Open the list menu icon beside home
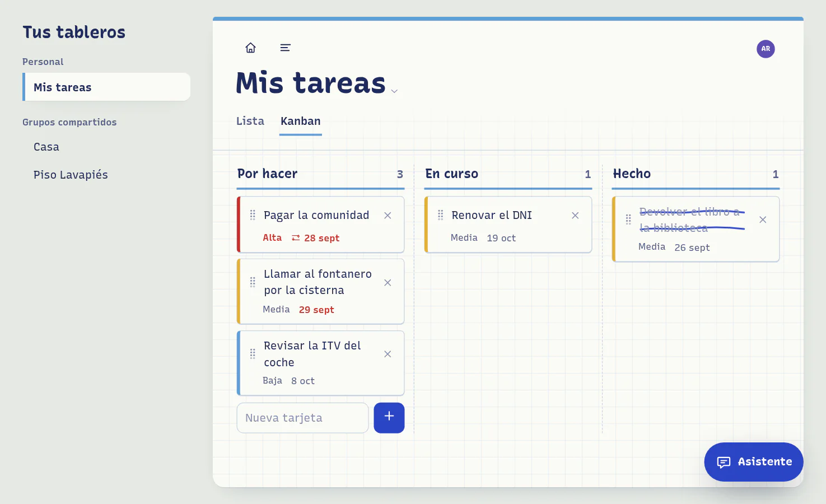826x504 pixels. pos(285,48)
